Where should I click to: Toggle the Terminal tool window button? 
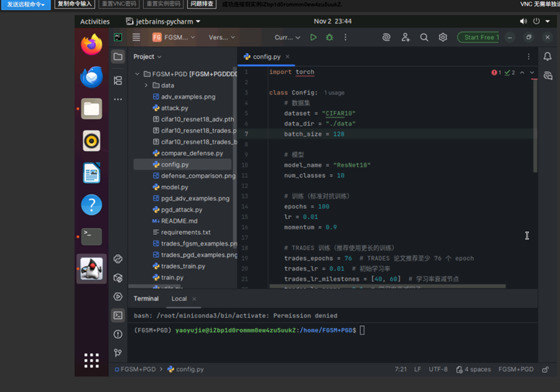118,316
